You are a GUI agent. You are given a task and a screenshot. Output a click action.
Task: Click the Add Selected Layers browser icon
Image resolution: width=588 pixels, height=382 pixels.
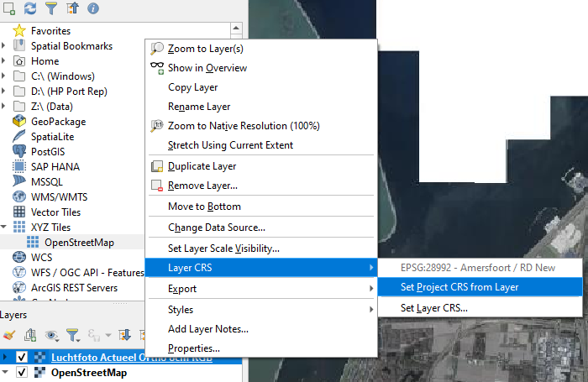[x=9, y=8]
